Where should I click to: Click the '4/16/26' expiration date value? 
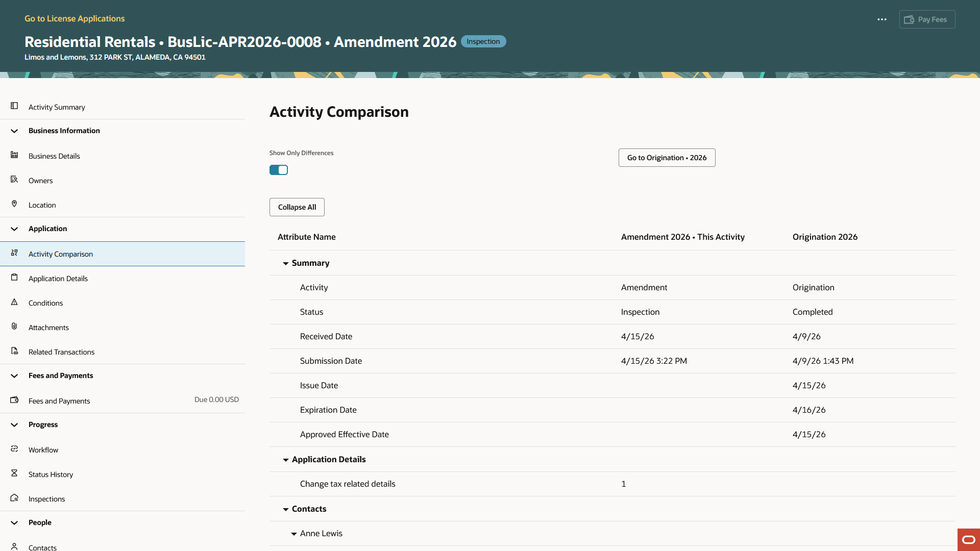(809, 410)
